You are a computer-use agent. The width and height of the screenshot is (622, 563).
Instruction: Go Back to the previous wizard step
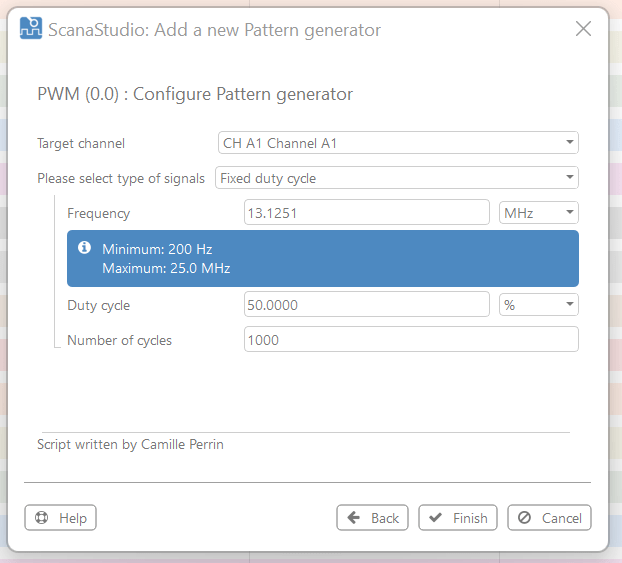[x=372, y=518]
